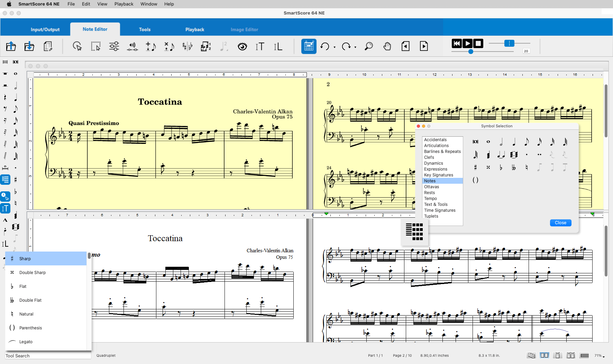613x364 pixels.
Task: Click the accidentals sharp-flat toolbar icon
Action: pyautogui.click(x=187, y=46)
